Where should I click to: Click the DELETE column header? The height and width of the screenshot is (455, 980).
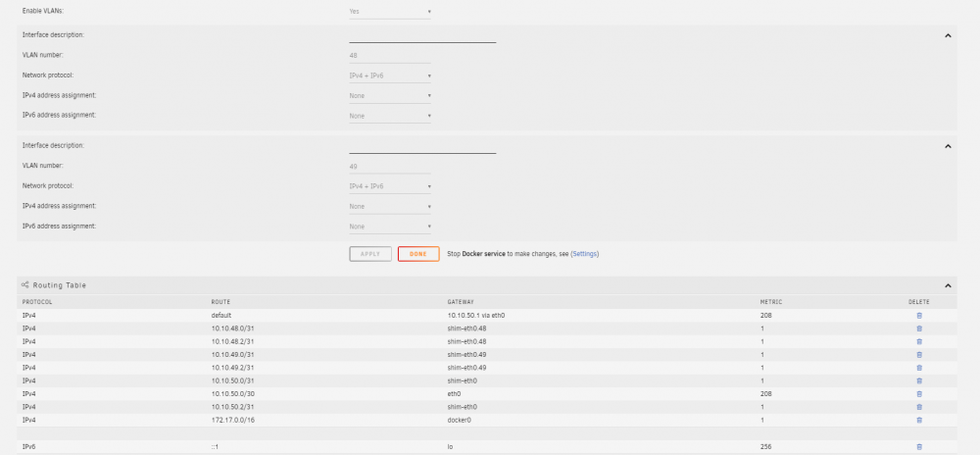click(919, 302)
